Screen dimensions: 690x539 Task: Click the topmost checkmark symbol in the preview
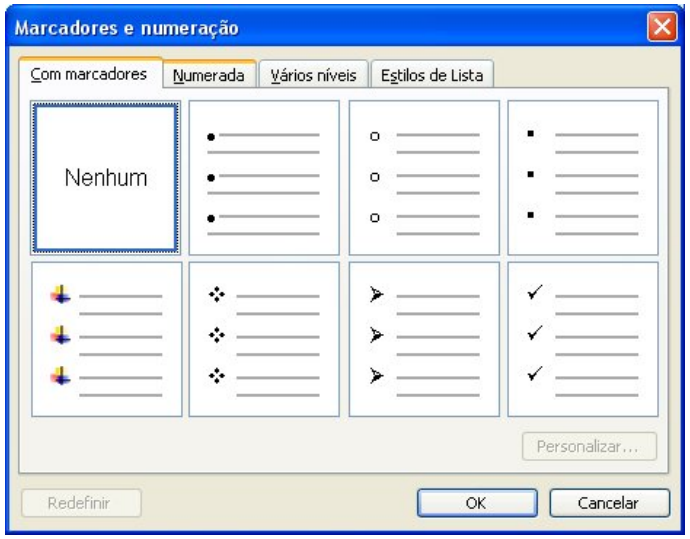[x=533, y=294]
